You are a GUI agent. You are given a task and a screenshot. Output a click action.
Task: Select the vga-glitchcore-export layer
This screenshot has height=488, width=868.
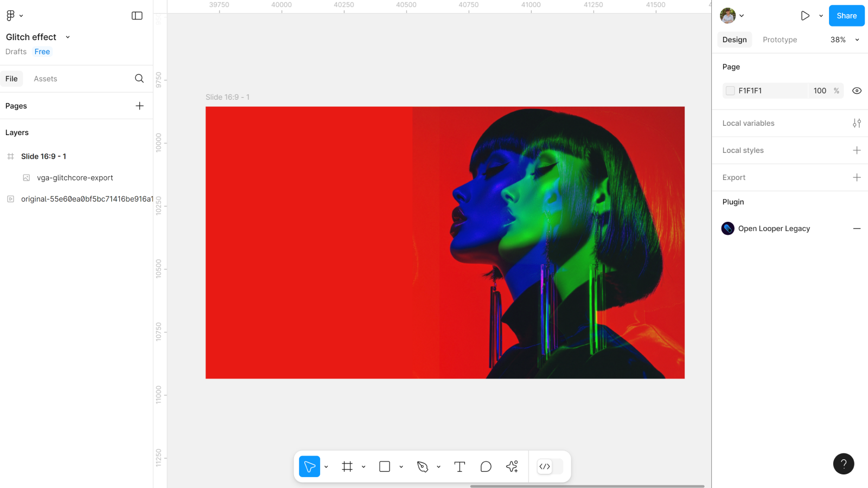click(75, 178)
